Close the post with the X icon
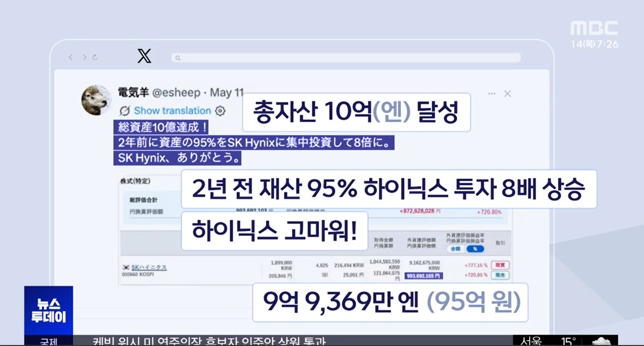Image resolution: width=644 pixels, height=346 pixels. [507, 94]
